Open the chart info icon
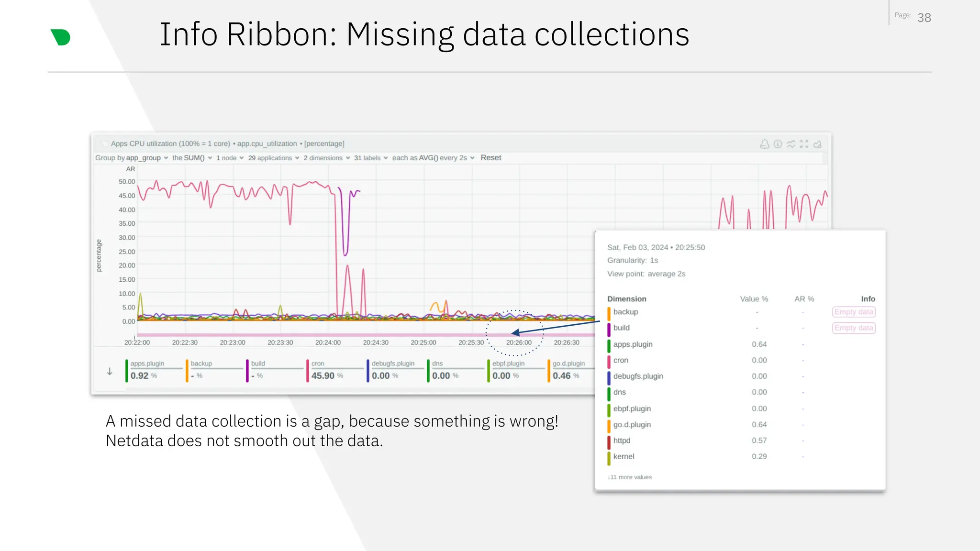This screenshot has width=980, height=551. tap(778, 144)
